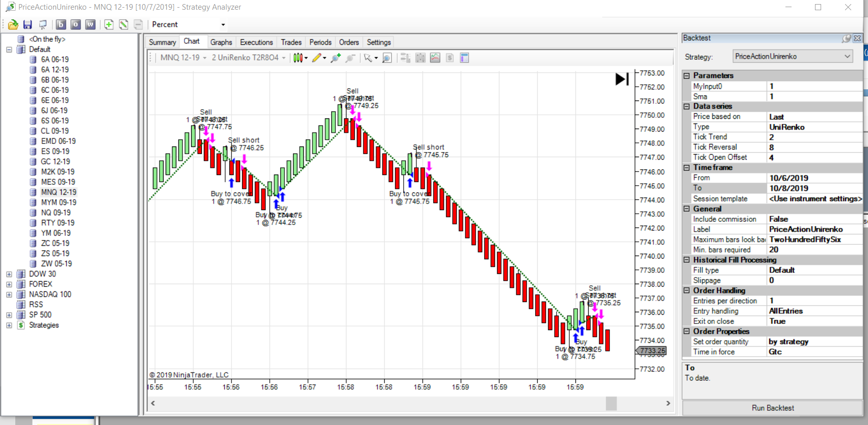Click the app icon in the title bar

coord(10,7)
